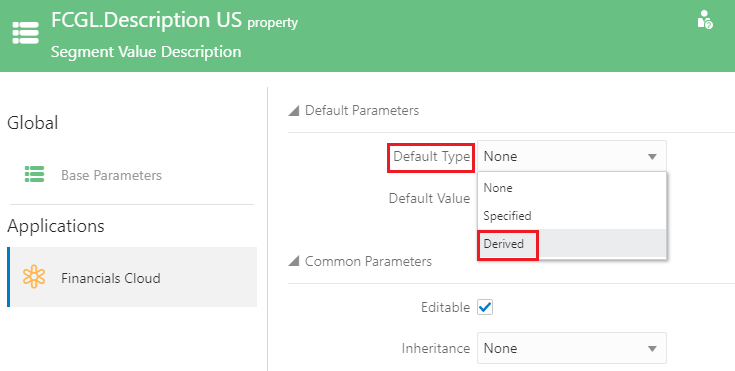
Task: Click the Default Parameters section heading
Action: pos(362,111)
